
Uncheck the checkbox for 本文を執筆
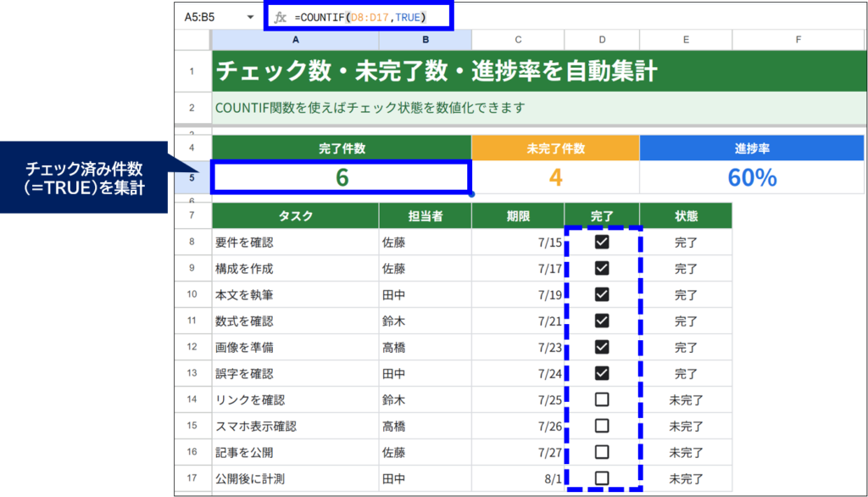[x=602, y=294]
